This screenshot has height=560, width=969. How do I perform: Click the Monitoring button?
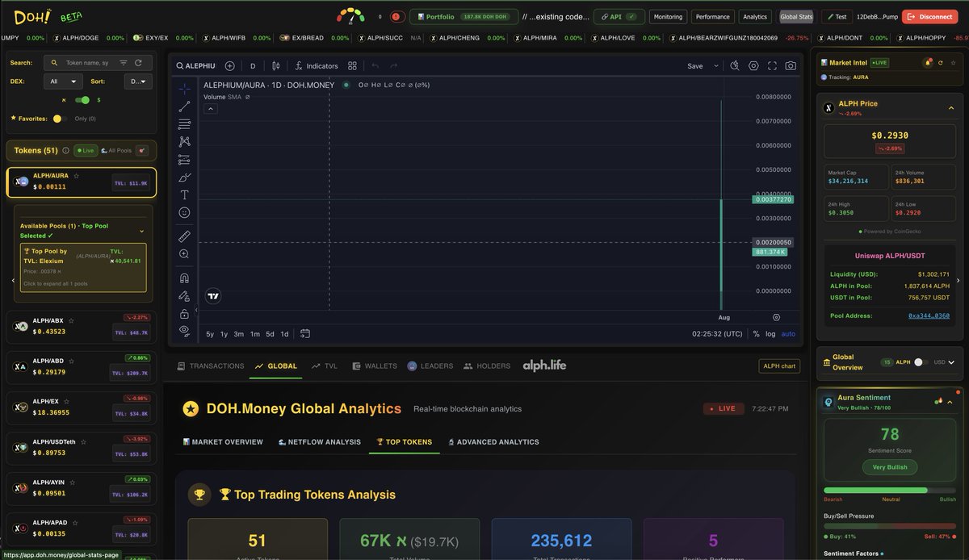[668, 16]
